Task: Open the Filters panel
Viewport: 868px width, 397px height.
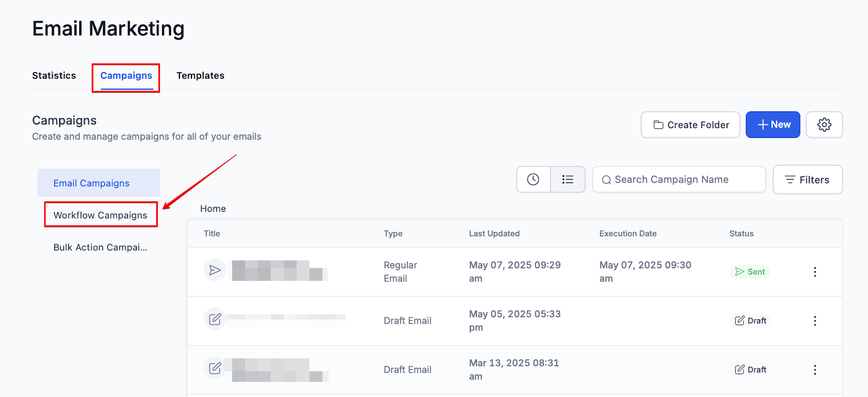Action: (x=808, y=179)
